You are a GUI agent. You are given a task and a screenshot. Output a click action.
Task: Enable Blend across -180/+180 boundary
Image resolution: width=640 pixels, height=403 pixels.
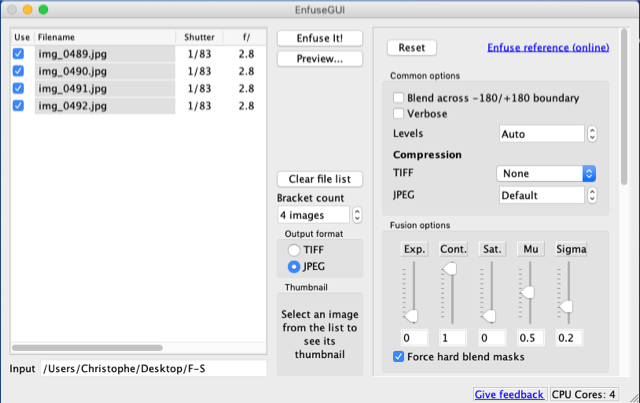(x=400, y=98)
